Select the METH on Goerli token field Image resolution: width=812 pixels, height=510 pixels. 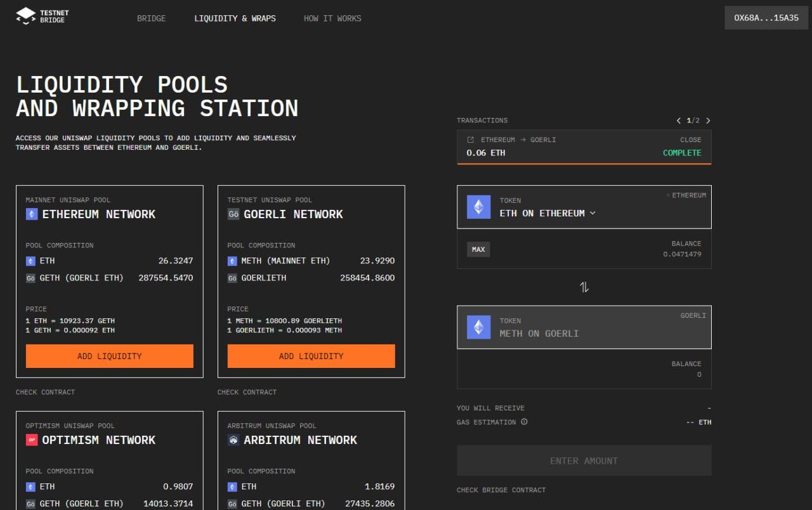click(x=584, y=327)
